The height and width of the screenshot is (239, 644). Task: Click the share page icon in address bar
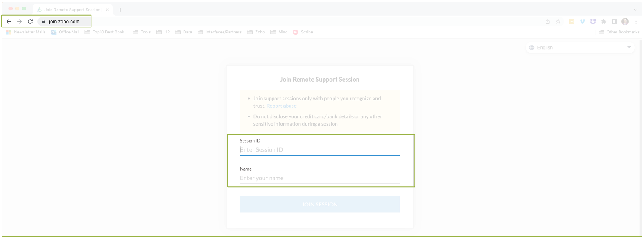click(547, 22)
